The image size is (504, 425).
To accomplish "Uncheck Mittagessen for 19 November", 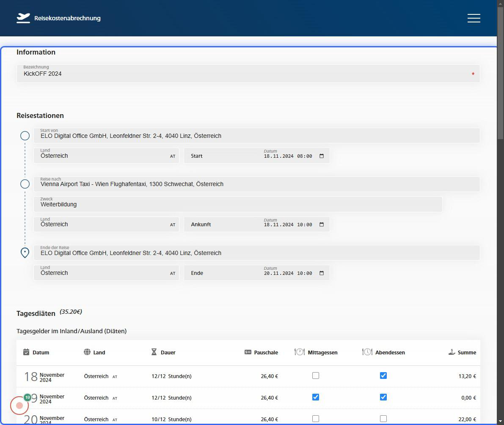I will pyautogui.click(x=316, y=397).
